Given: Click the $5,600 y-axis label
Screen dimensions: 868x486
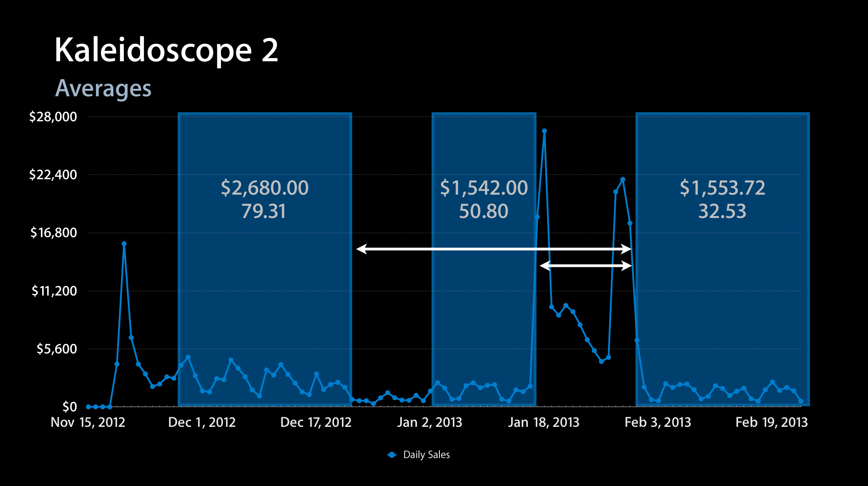Looking at the screenshot, I should pos(57,348).
